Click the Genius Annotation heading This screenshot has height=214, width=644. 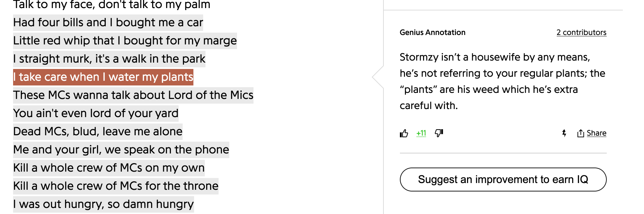coord(432,32)
